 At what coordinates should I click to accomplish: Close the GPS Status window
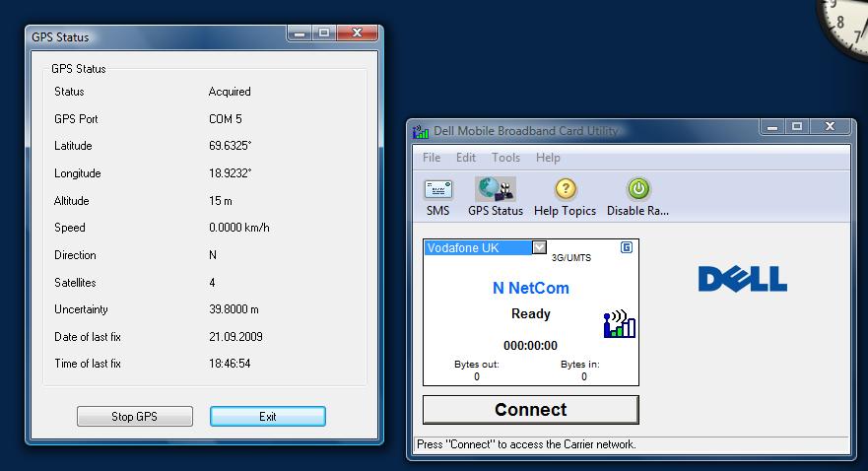357,34
